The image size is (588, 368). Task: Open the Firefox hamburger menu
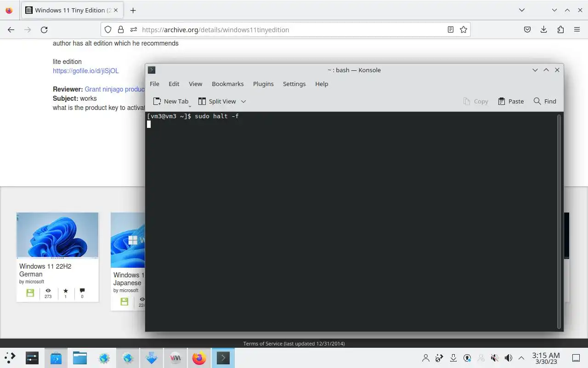click(x=577, y=29)
